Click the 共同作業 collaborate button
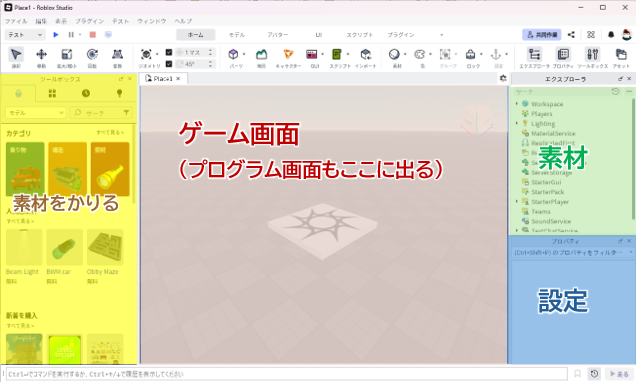Viewport: 636px width, 382px height. point(541,35)
